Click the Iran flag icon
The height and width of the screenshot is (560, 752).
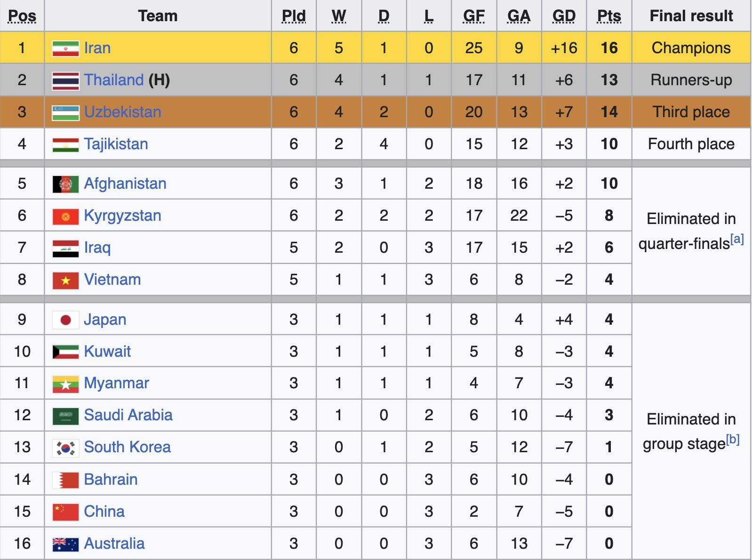pyautogui.click(x=65, y=48)
